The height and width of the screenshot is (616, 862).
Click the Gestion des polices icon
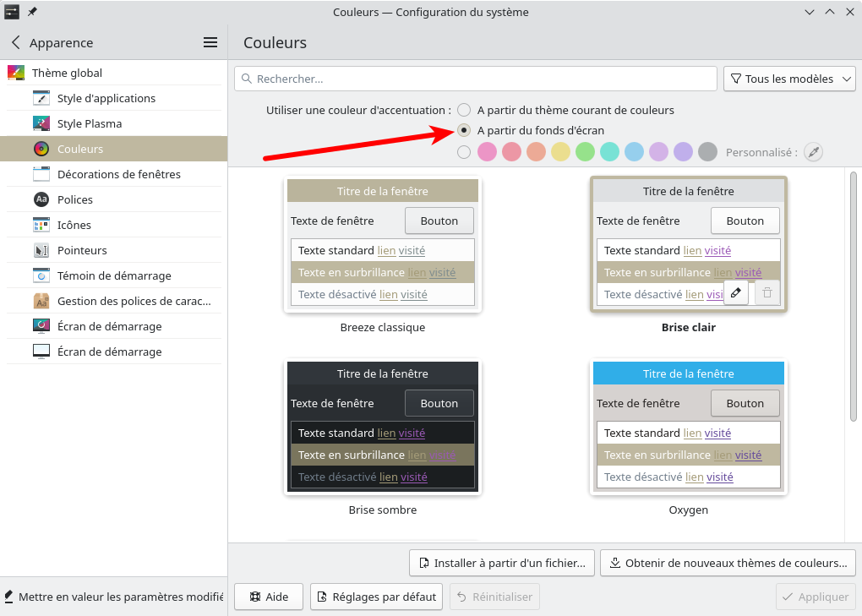(x=41, y=301)
